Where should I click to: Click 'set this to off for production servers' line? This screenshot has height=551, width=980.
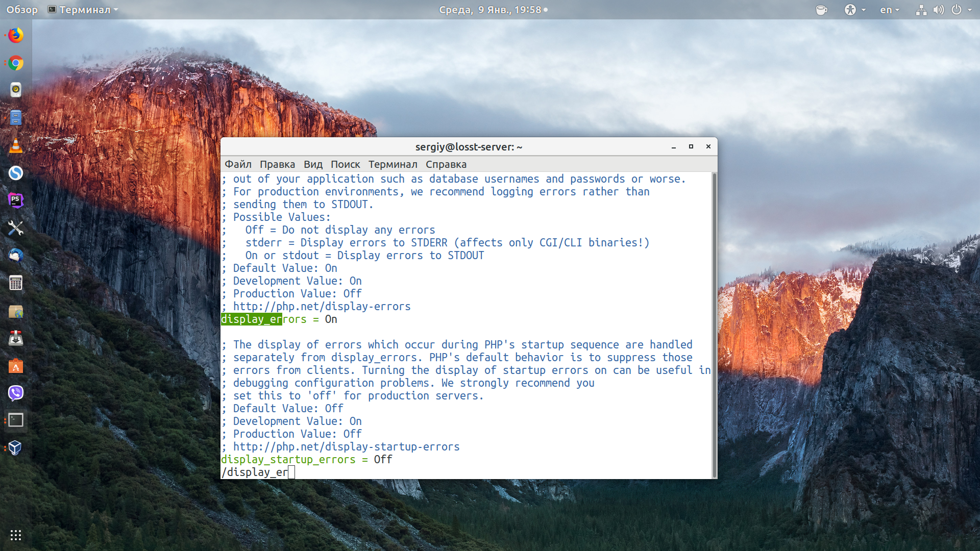(x=352, y=396)
